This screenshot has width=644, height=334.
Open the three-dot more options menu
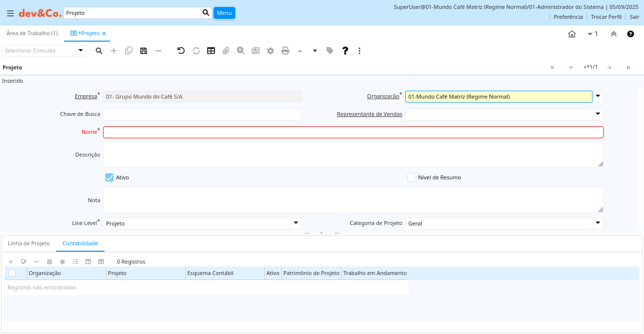[360, 51]
